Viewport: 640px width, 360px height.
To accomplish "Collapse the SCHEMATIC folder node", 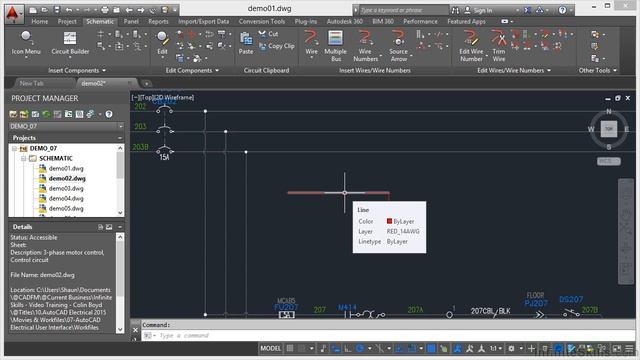I will pyautogui.click(x=23, y=158).
